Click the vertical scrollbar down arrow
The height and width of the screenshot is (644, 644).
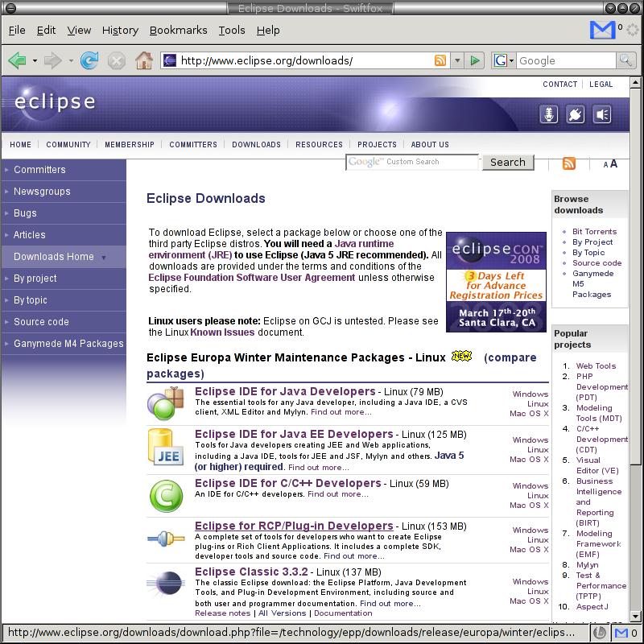tap(635, 616)
